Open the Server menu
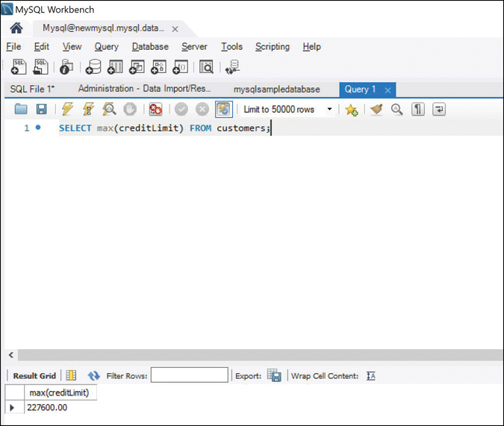Image resolution: width=504 pixels, height=426 pixels. 194,46
